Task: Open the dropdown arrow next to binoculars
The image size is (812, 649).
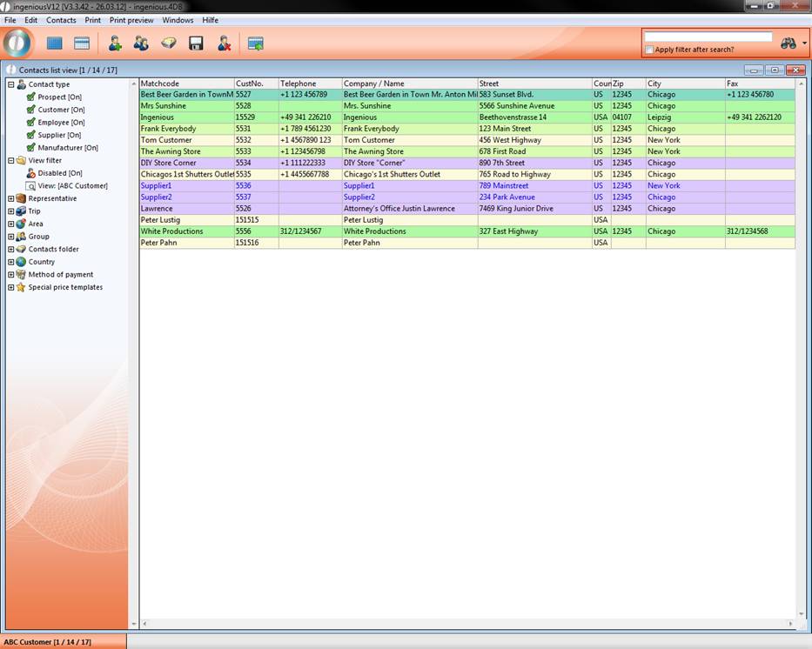Action: [805, 43]
